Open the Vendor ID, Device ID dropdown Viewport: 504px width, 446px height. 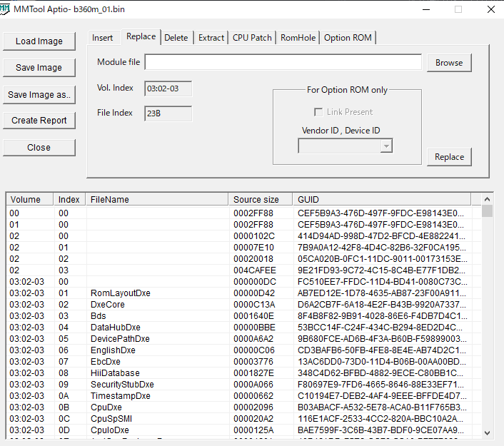[386, 146]
